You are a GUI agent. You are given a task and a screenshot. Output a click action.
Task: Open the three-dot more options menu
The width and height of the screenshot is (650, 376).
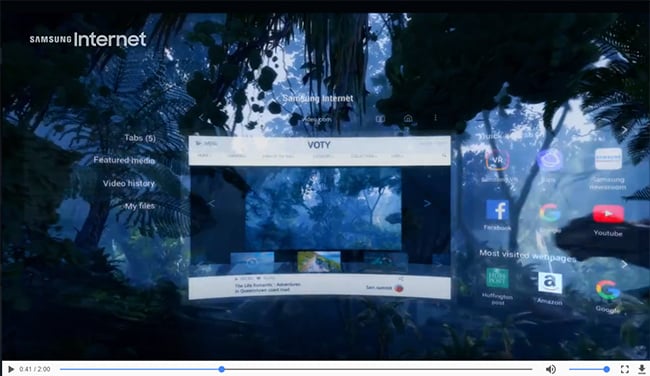[435, 118]
